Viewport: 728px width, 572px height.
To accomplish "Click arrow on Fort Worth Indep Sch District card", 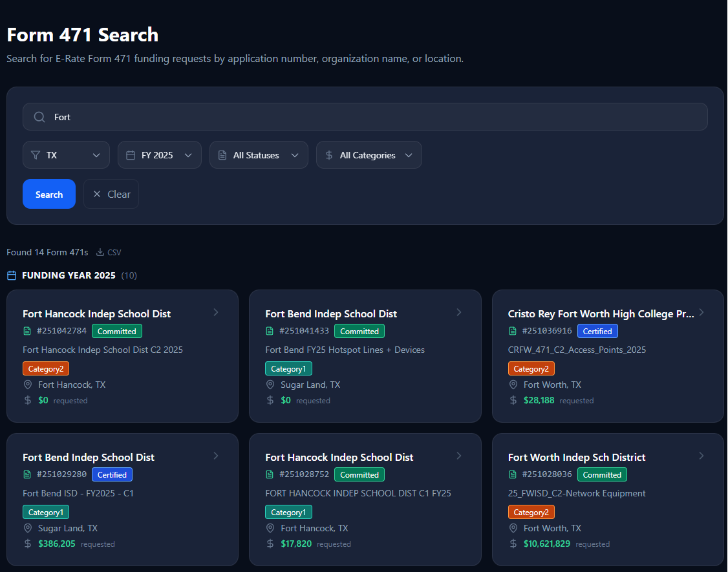I will pos(701,456).
